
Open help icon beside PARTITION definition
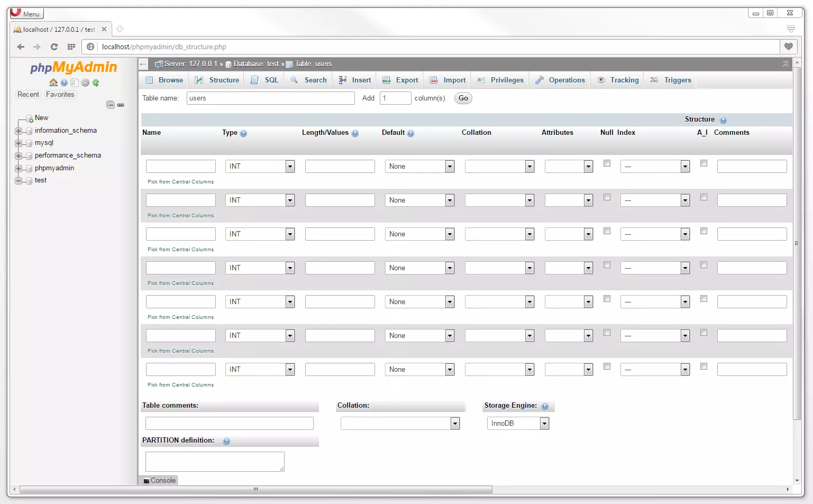point(226,441)
